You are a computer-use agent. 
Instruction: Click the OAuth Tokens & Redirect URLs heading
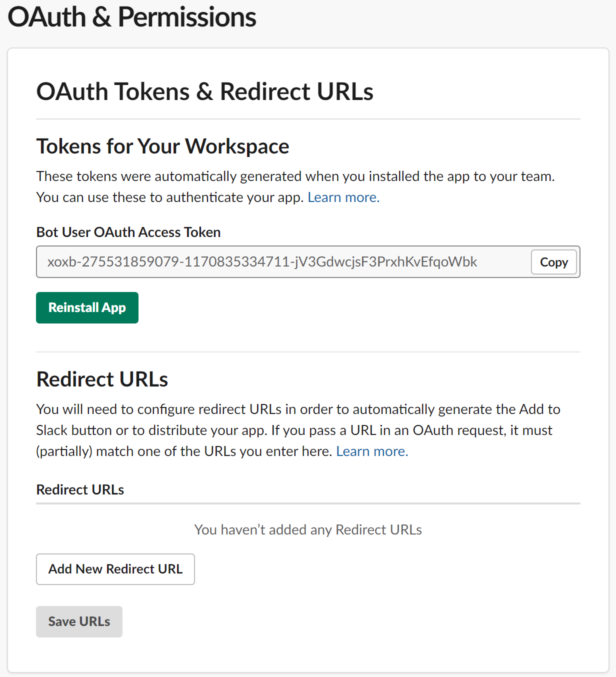click(x=205, y=91)
